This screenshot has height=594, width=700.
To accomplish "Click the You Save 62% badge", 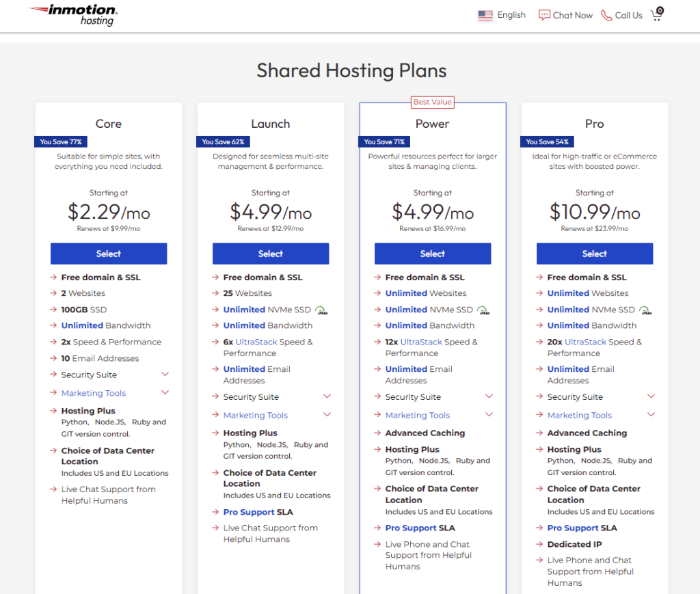I will tap(223, 142).
